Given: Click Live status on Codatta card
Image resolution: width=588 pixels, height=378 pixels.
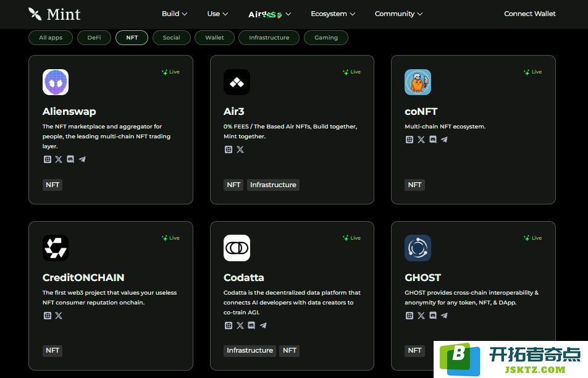Looking at the screenshot, I should [x=352, y=238].
